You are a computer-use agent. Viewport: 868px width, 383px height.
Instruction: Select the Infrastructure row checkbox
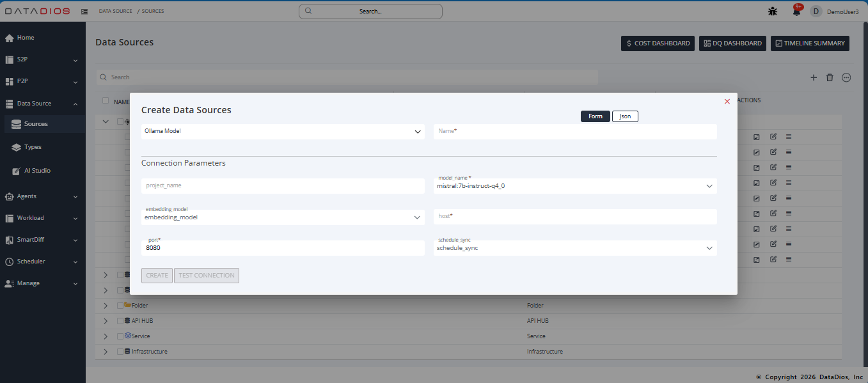[x=120, y=352]
